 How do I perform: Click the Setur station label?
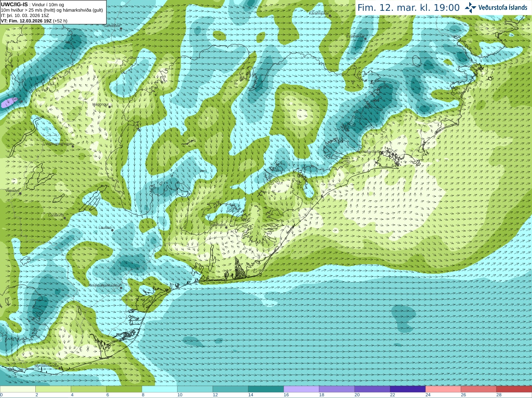click(15, 99)
